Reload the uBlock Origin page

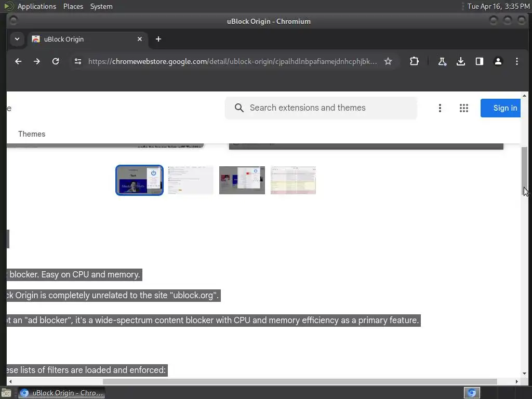[x=56, y=61]
